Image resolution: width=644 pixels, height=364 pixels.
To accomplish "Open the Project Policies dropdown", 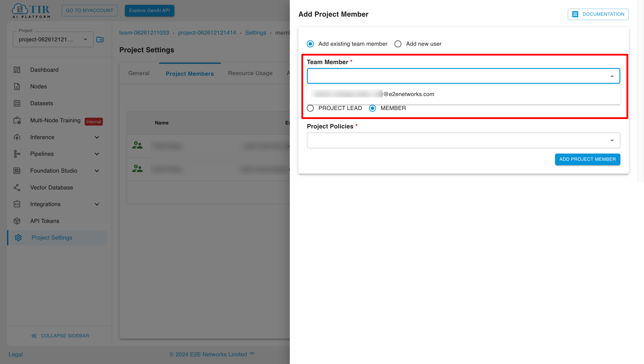I will 463,140.
